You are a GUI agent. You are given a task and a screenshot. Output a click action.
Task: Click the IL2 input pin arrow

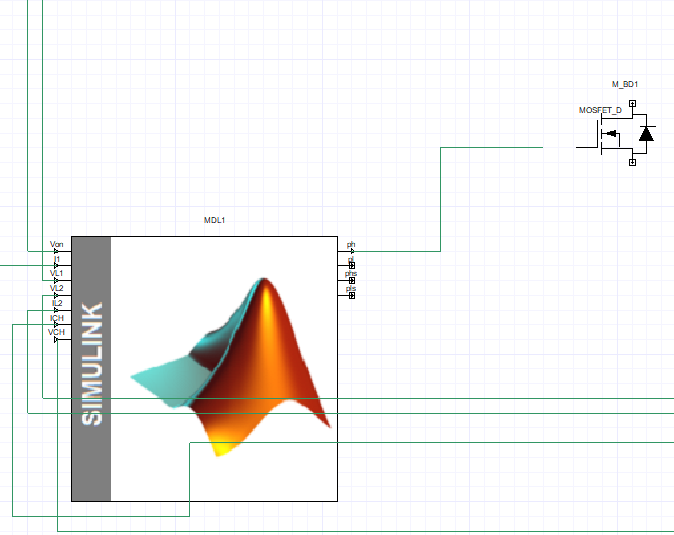[56, 310]
